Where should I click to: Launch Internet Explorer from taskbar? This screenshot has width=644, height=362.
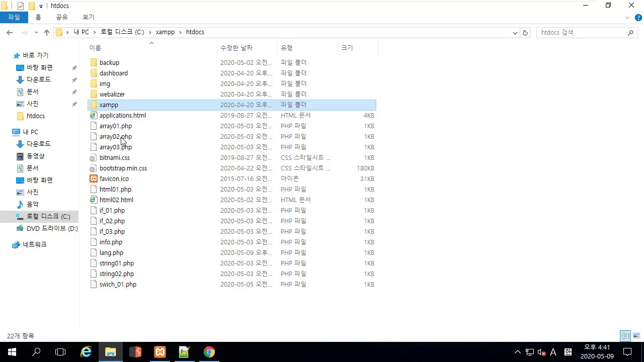(86, 352)
